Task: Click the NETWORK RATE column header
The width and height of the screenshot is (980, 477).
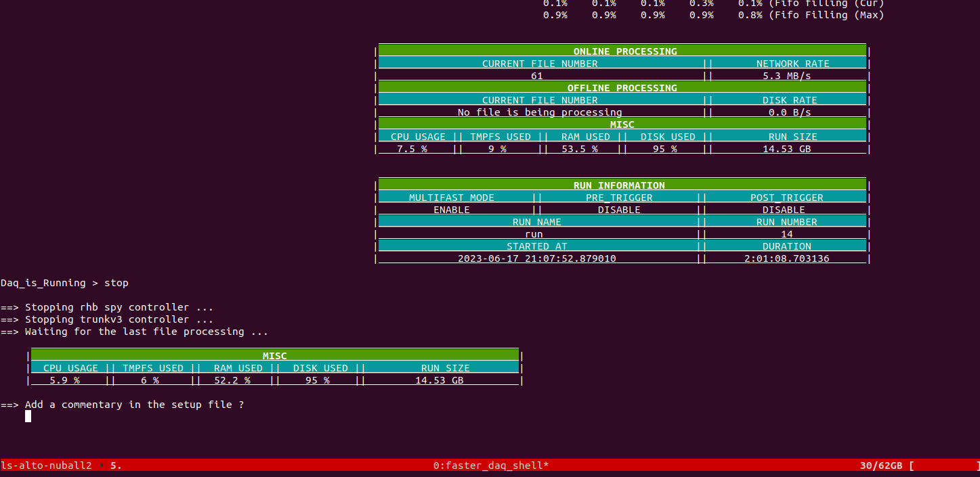Action: 792,64
